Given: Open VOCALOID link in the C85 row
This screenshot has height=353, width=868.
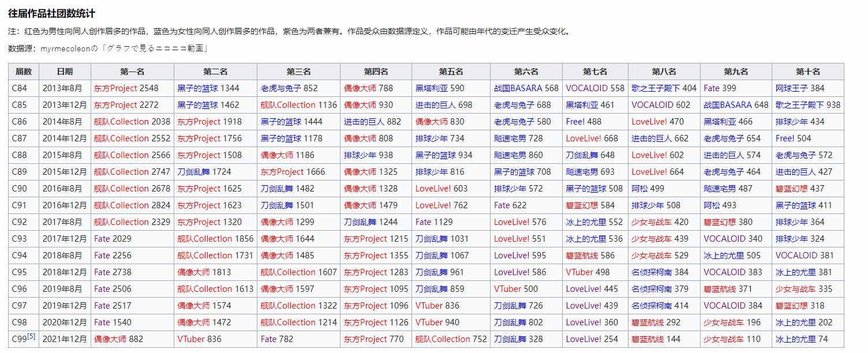Looking at the screenshot, I should pos(652,105).
